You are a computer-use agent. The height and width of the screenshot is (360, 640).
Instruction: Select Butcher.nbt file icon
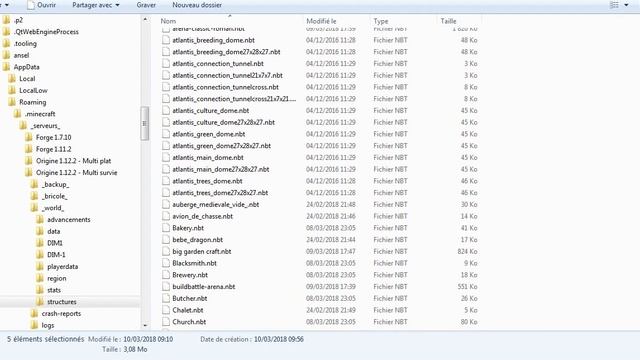pyautogui.click(x=165, y=298)
